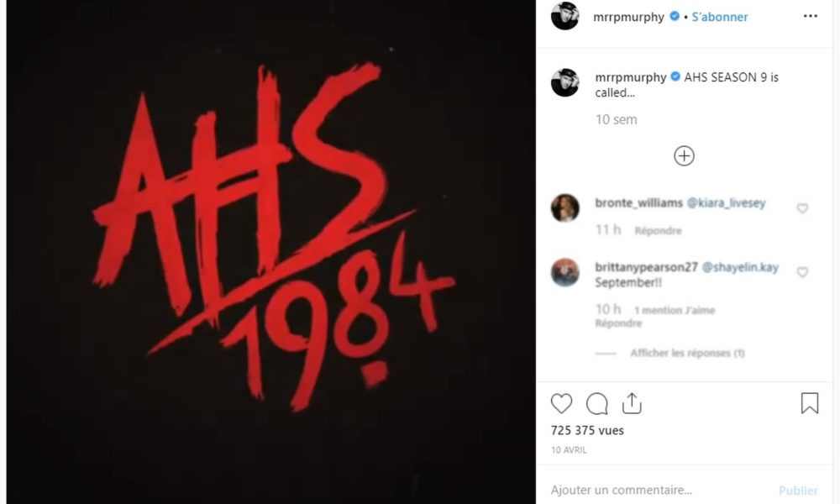Like the post with the heart icon
Screen dimensions: 840x504
561,403
